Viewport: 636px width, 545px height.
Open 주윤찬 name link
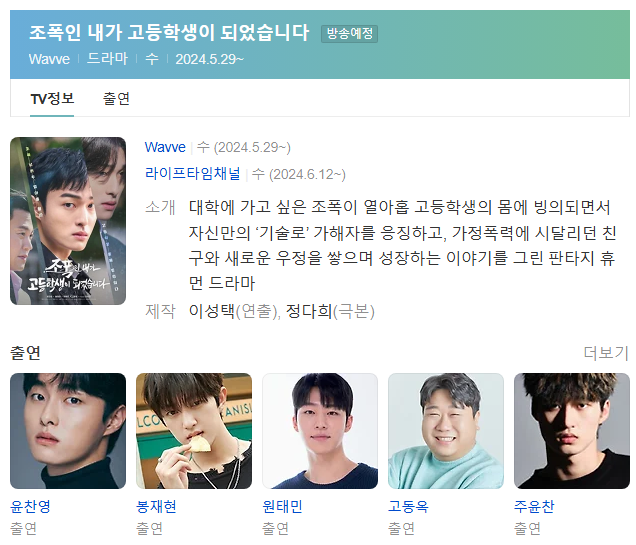coord(534,506)
